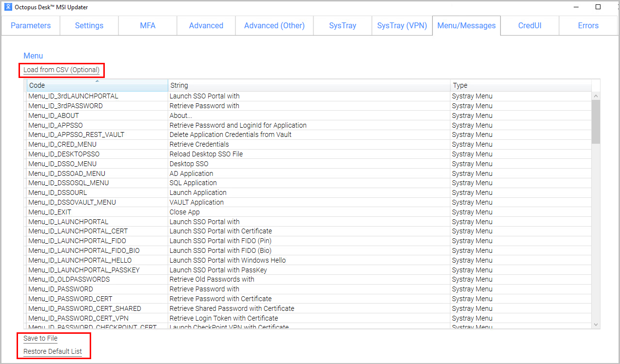Viewport: 620px width, 364px height.
Task: Open the Parameters tab
Action: coord(31,25)
